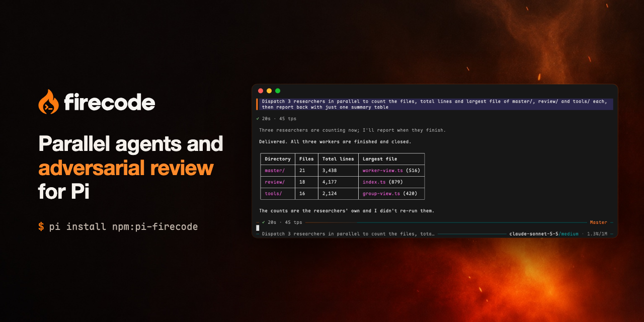Click the "claude-sonnet-5-5" model label
This screenshot has height=322, width=644.
coord(533,234)
